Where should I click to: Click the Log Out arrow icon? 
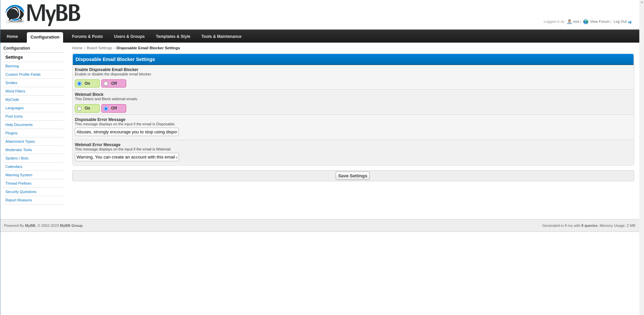pyautogui.click(x=630, y=22)
